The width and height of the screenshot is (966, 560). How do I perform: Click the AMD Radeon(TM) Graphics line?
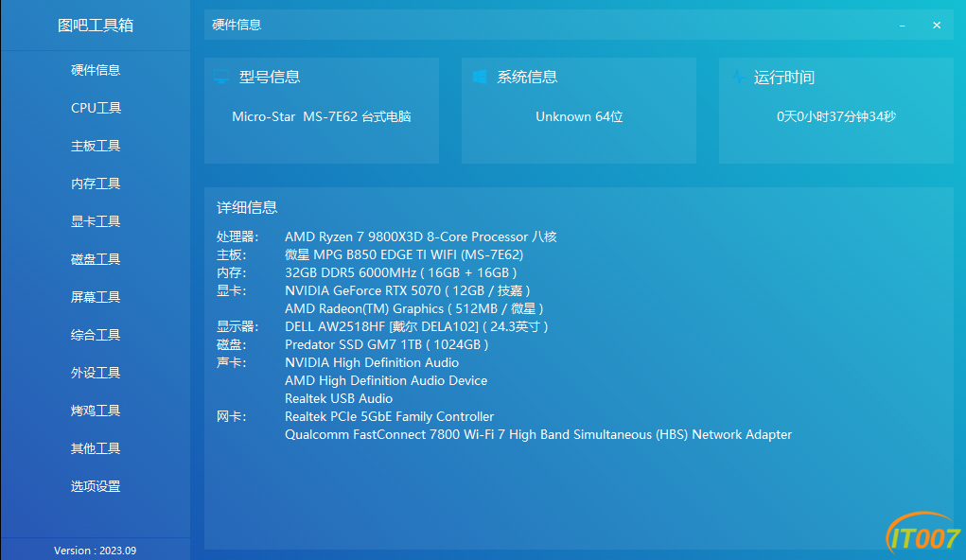pyautogui.click(x=414, y=308)
